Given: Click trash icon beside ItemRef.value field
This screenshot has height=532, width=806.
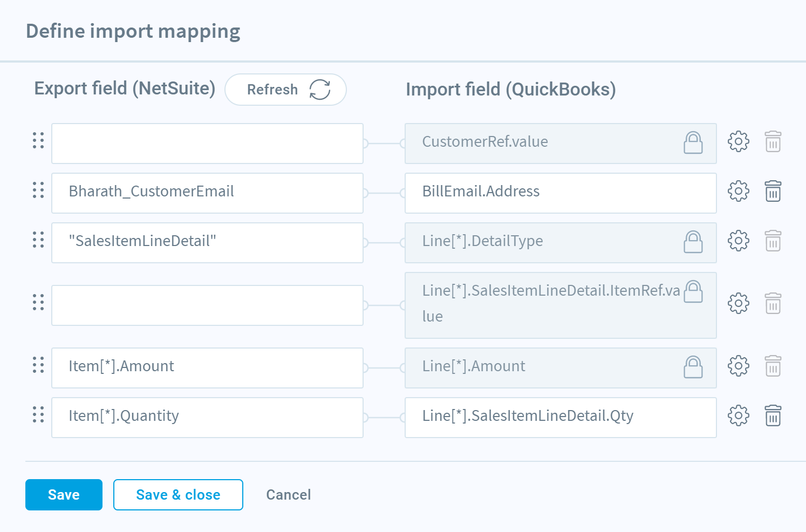Looking at the screenshot, I should (x=773, y=303).
